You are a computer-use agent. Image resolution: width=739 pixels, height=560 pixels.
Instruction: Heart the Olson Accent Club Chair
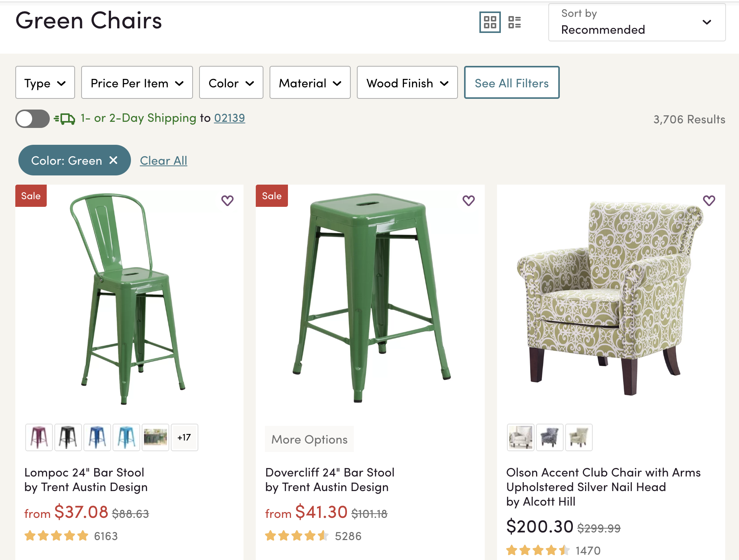click(709, 200)
